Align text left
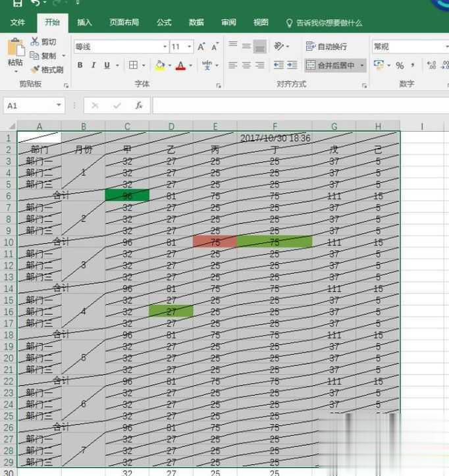 pyautogui.click(x=233, y=65)
